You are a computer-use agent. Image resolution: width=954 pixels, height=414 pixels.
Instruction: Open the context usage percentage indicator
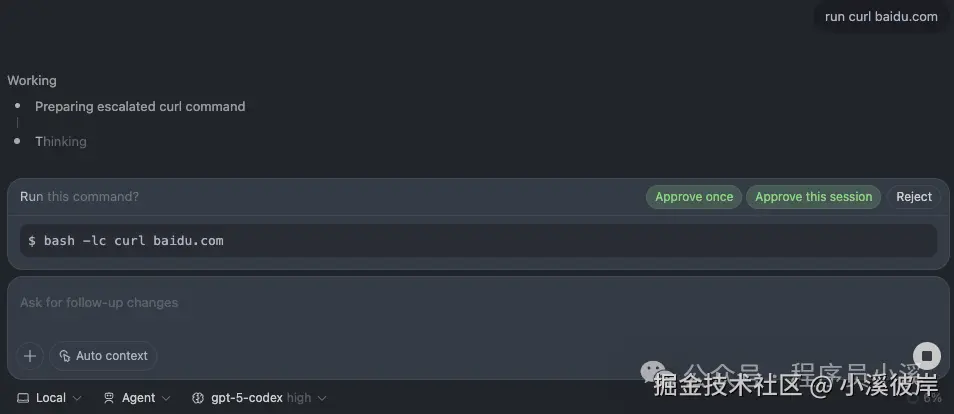925,398
